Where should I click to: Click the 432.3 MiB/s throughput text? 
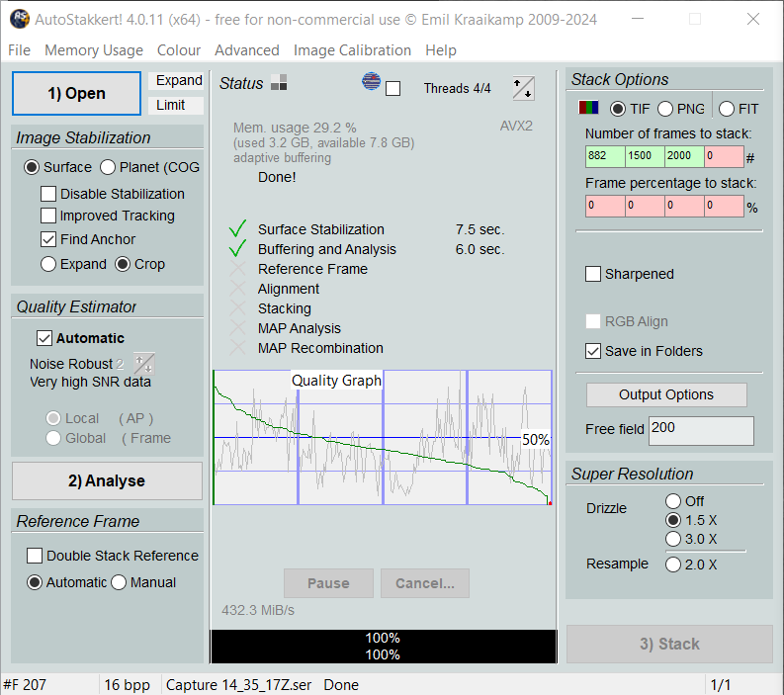tap(258, 611)
